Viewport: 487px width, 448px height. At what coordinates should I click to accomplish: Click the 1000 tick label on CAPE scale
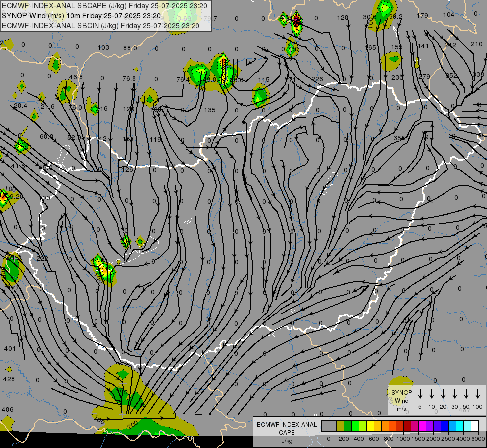point(403,439)
